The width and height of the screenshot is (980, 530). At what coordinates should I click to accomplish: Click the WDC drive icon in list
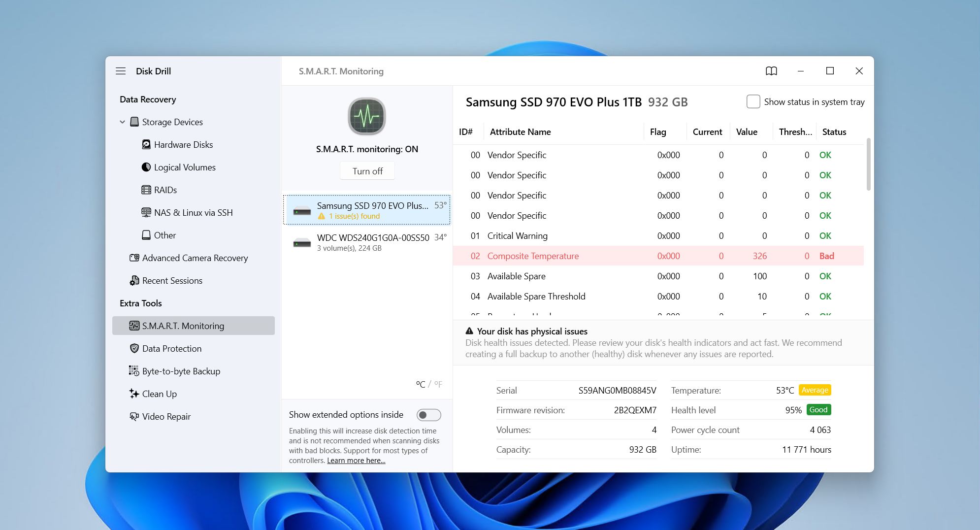(x=302, y=243)
